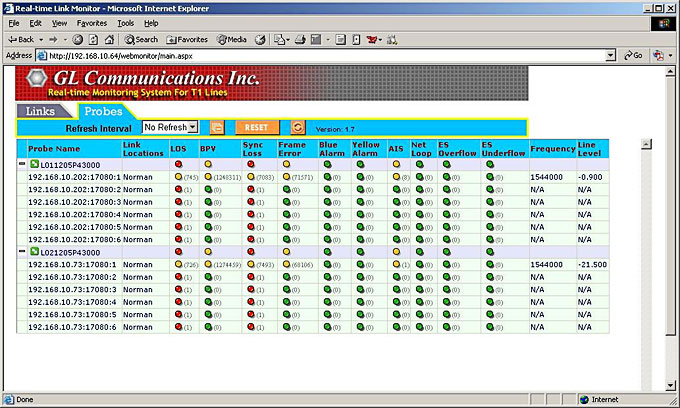Open the Favorites toolbar button
Image resolution: width=680 pixels, height=408 pixels.
click(187, 39)
